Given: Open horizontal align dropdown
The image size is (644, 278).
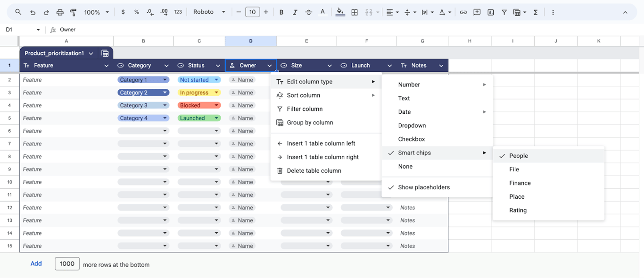Looking at the screenshot, I should point(392,12).
